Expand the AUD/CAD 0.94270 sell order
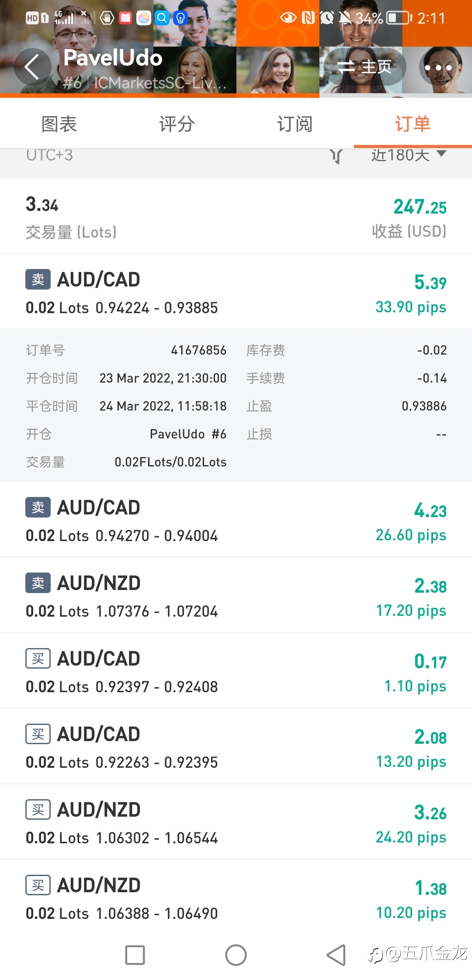Screen dimensions: 472x980 236,520
